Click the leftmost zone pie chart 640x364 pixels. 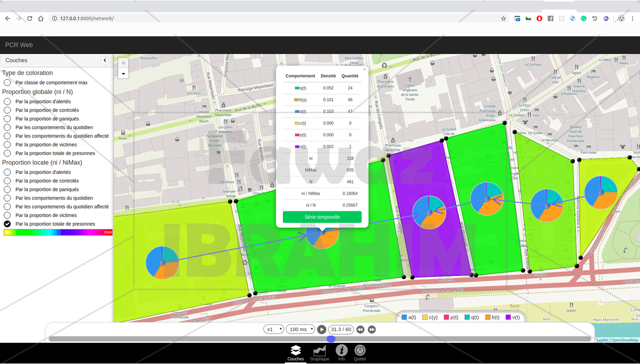click(162, 263)
